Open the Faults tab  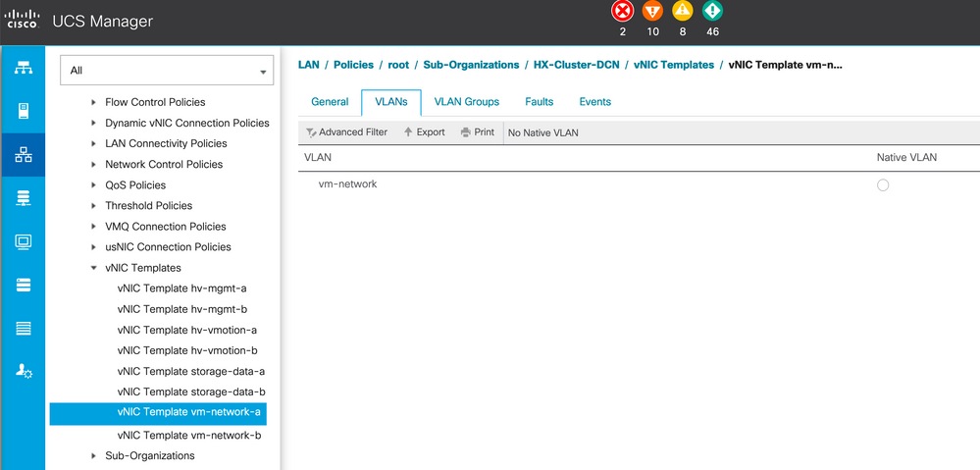pyautogui.click(x=539, y=102)
